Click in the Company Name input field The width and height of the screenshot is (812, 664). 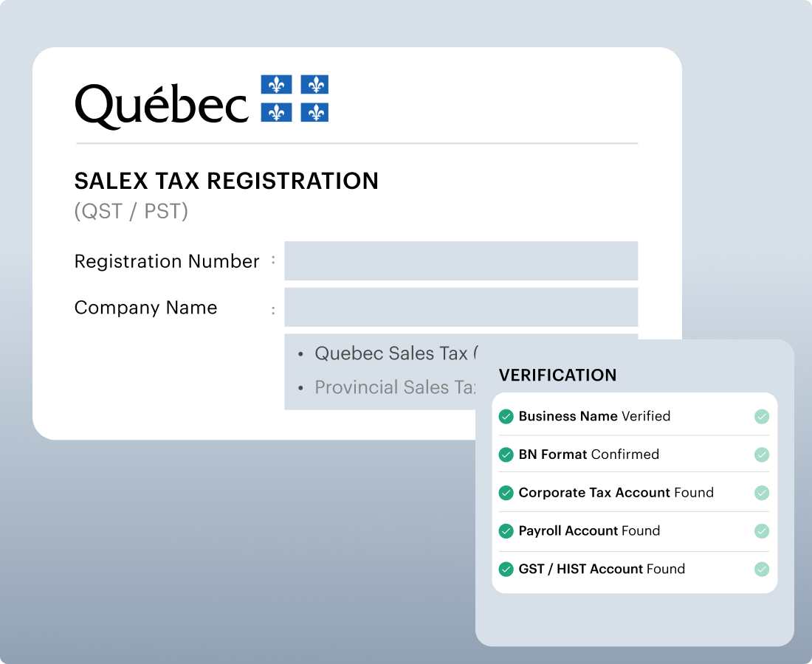(x=461, y=308)
